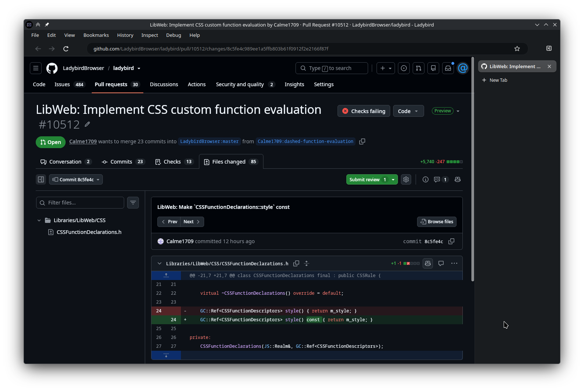Expand all lines of the CSSFunctionDeclarations.h diff
The height and width of the screenshot is (392, 584).
point(307,263)
